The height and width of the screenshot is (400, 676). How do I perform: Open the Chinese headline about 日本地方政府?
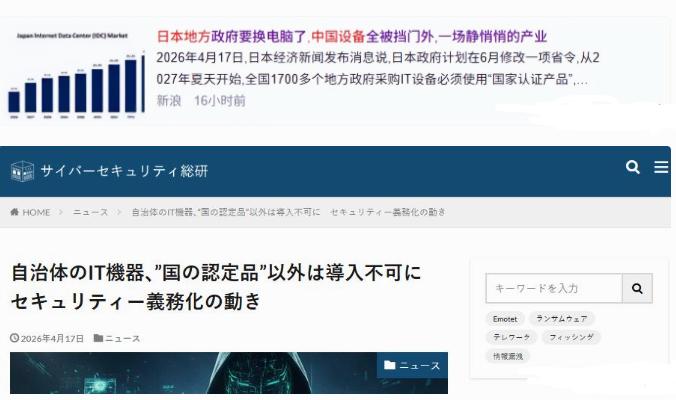click(352, 36)
